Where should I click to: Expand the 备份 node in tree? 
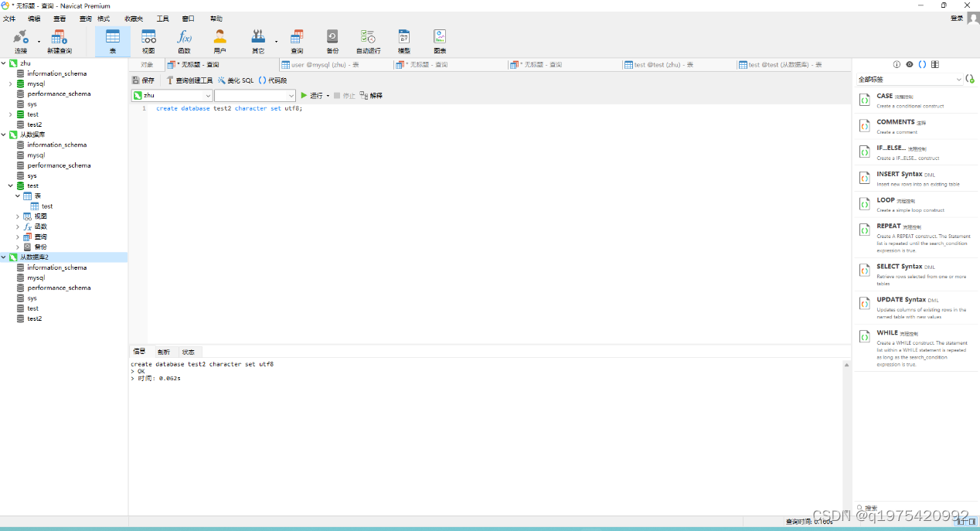(x=18, y=247)
